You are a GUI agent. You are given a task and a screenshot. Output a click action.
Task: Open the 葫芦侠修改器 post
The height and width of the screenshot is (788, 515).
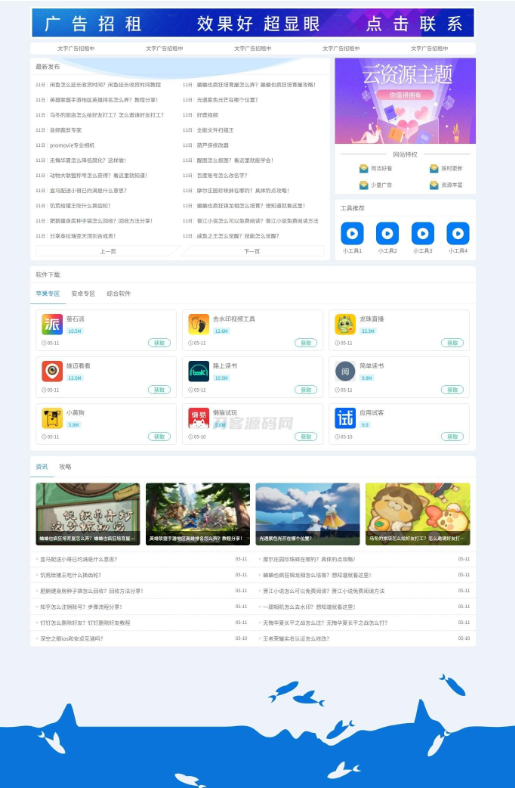[213, 145]
